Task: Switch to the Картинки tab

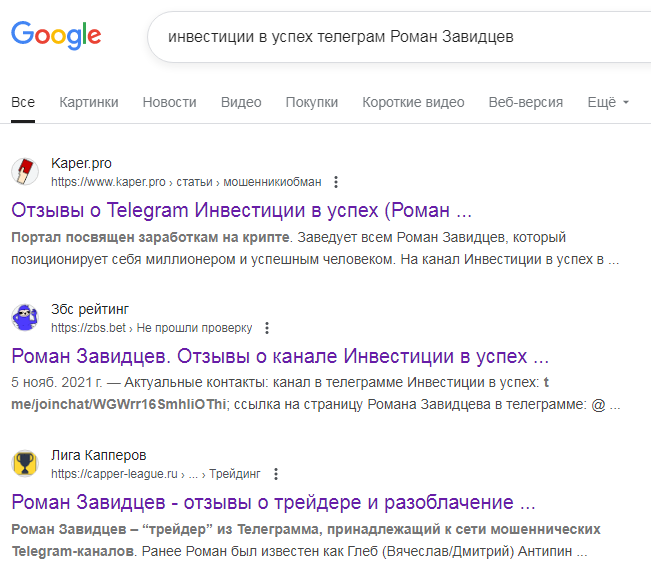Action: tap(89, 102)
